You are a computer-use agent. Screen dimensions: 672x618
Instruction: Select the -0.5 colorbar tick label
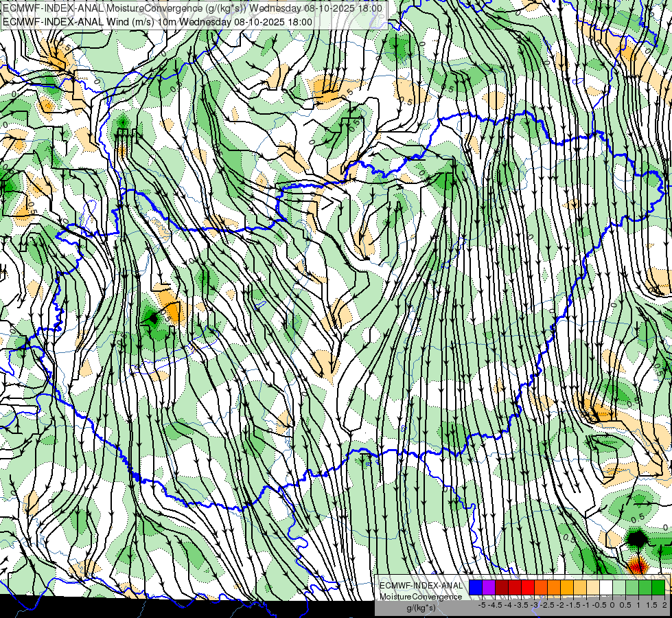(599, 605)
